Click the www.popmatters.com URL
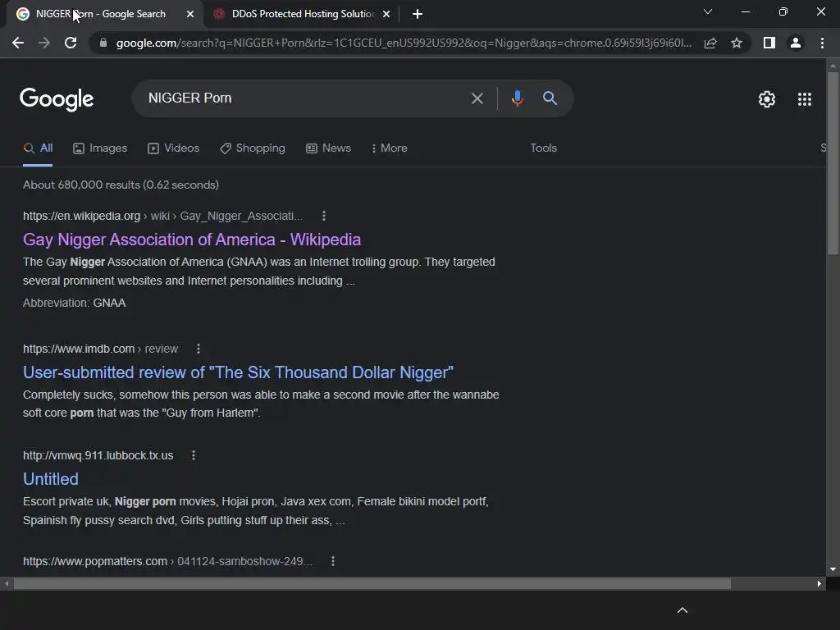 tap(167, 561)
